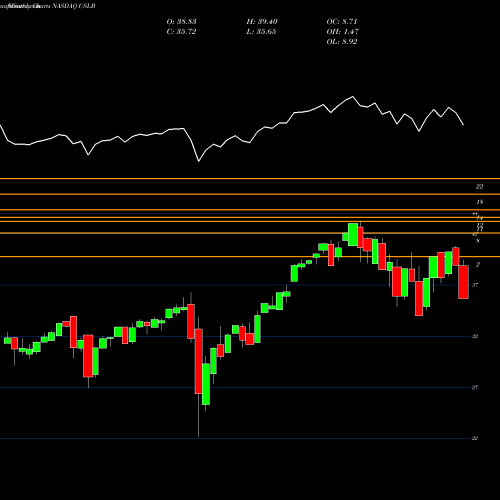Screen dimensions: 500x500
Task: Click the '18' orange level label
Action: [480, 202]
